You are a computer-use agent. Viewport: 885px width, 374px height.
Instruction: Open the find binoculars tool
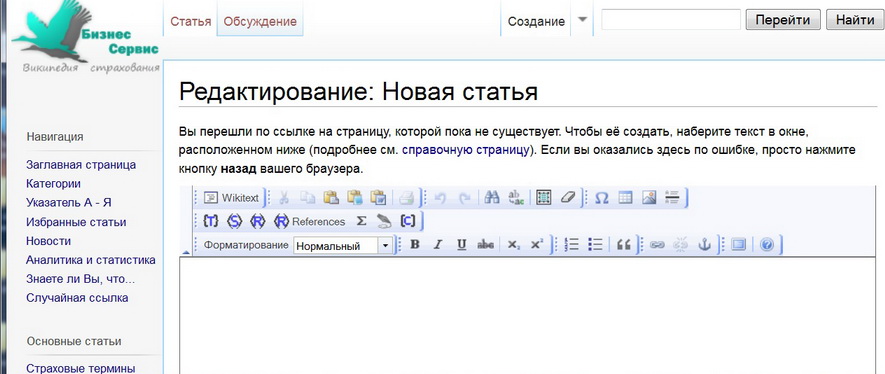click(x=492, y=197)
